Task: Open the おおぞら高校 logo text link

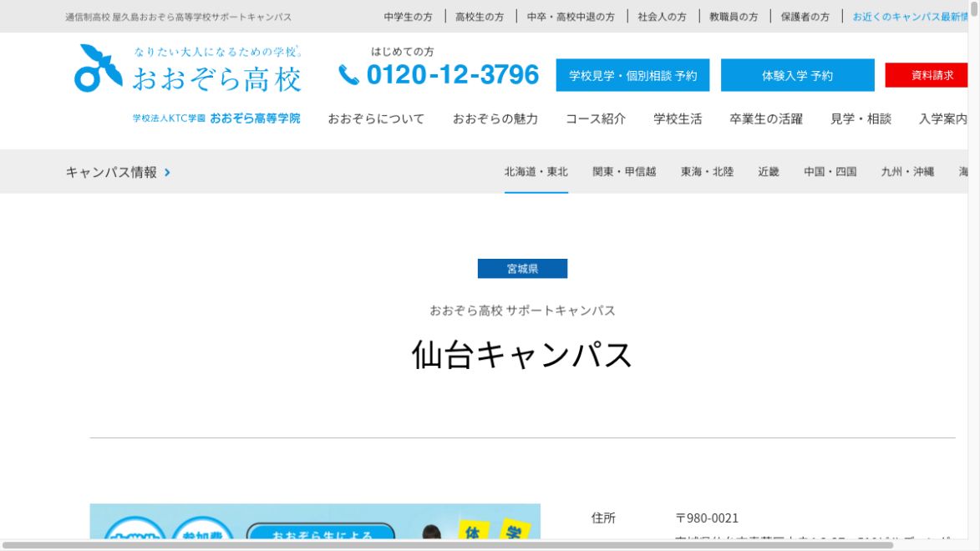Action: pos(217,79)
